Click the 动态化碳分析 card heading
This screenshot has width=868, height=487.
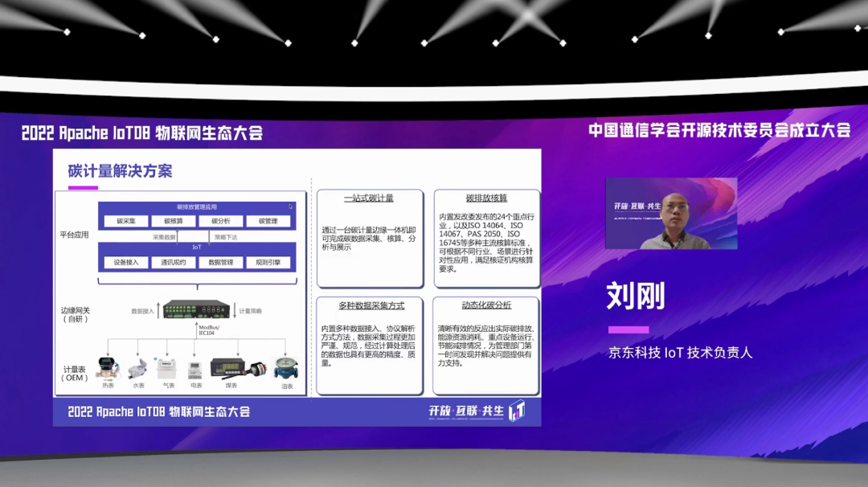(x=486, y=305)
